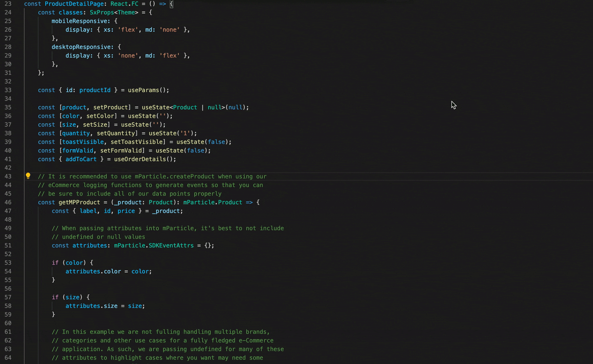Screen dimensions: 593x364
Task: Click the comment starting "When passing attributes into mParticle"
Action: pyautogui.click(x=168, y=228)
